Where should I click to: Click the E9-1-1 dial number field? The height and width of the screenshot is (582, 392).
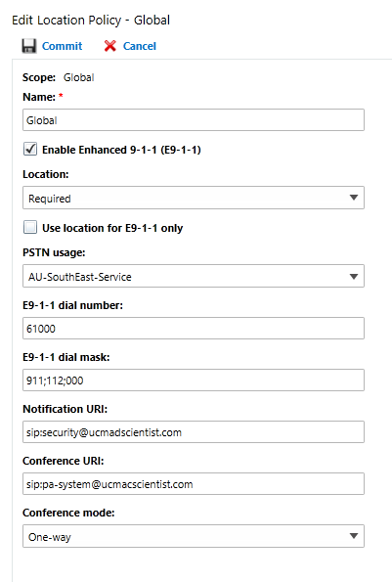click(x=194, y=328)
